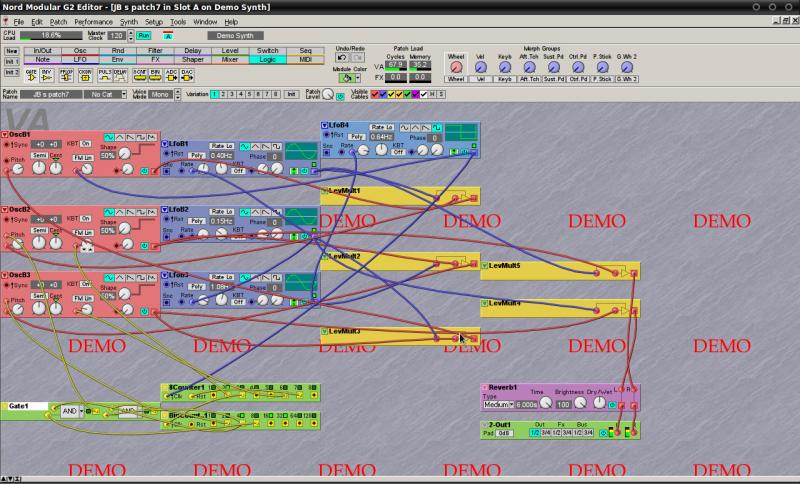Open Module Color dropdown arrow
This screenshot has height=484, width=800.
[358, 78]
